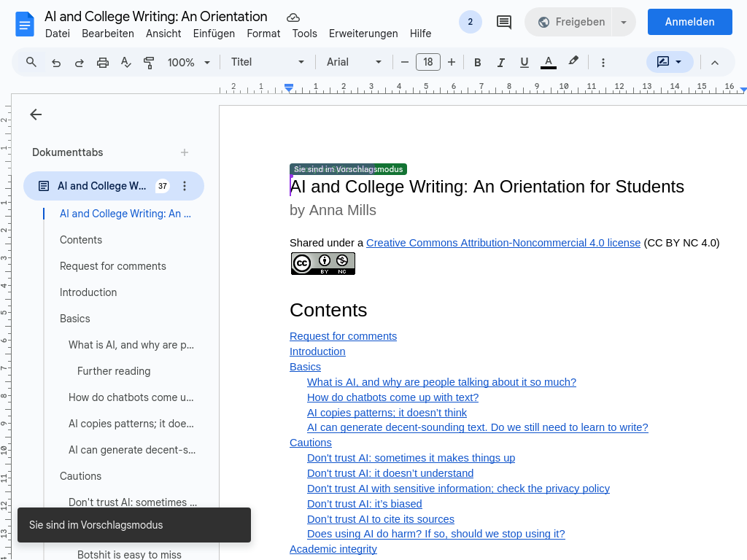Click the CC BY NC license badge image
Viewport: 747px width, 560px height.
coord(323,263)
